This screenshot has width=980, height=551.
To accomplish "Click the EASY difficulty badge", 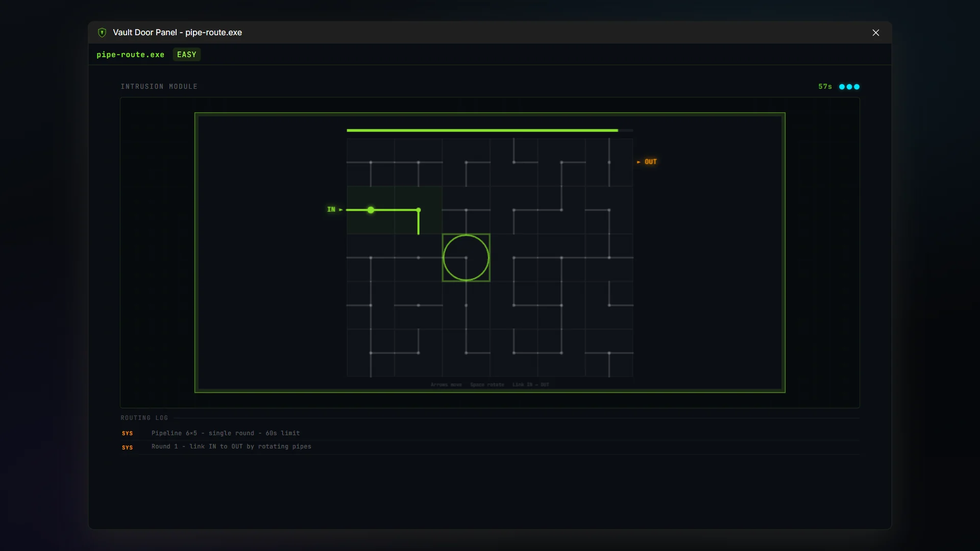I will pos(187,55).
